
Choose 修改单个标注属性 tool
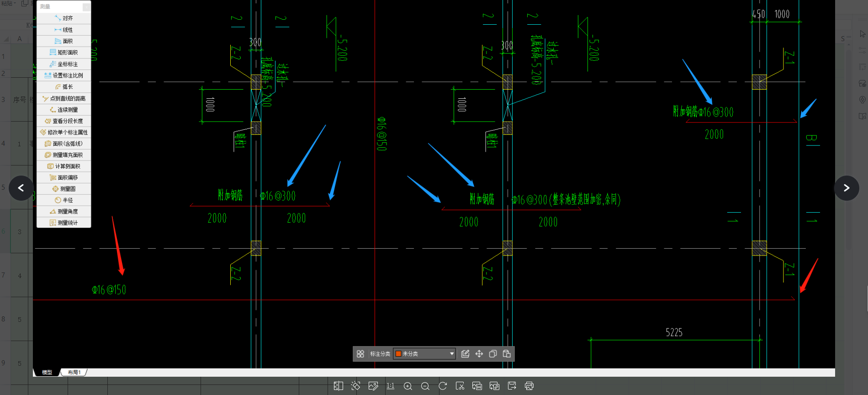pyautogui.click(x=64, y=132)
